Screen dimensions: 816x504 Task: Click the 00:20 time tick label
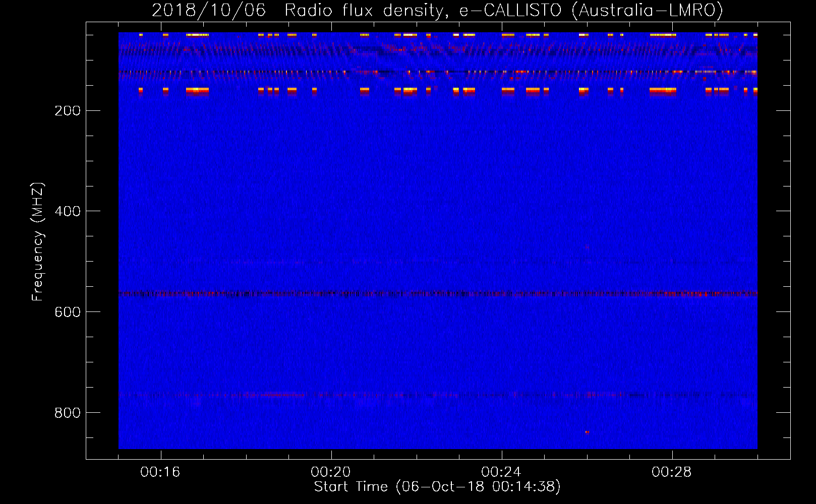coord(331,472)
